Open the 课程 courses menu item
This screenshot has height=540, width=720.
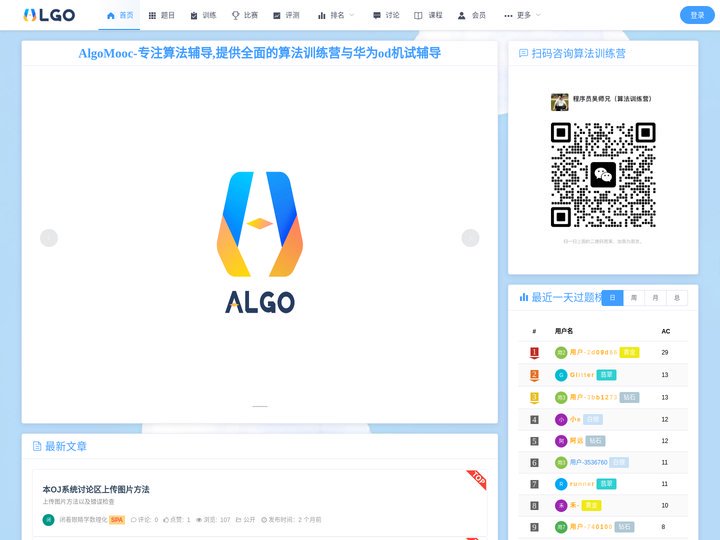428,15
